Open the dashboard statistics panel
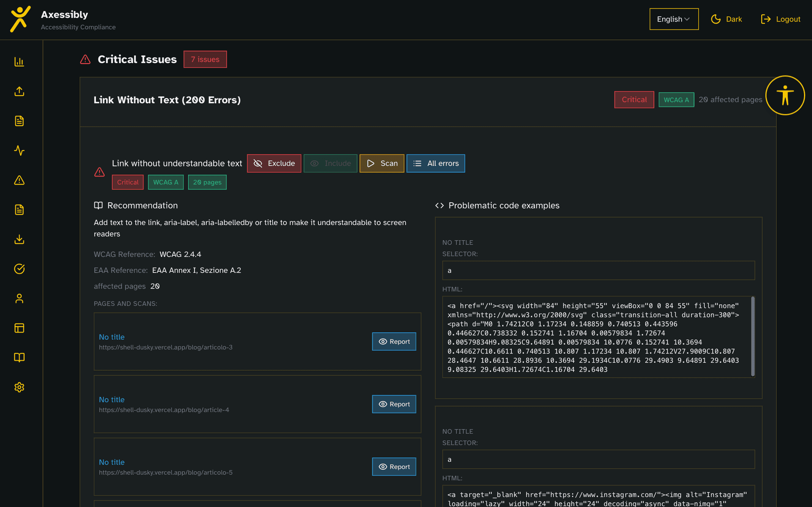The image size is (812, 507). tap(19, 61)
